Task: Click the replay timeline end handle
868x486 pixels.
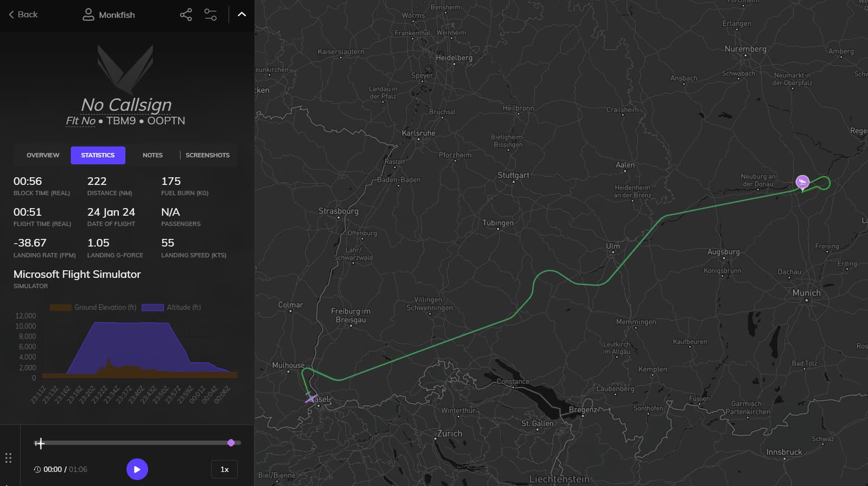Action: point(231,443)
